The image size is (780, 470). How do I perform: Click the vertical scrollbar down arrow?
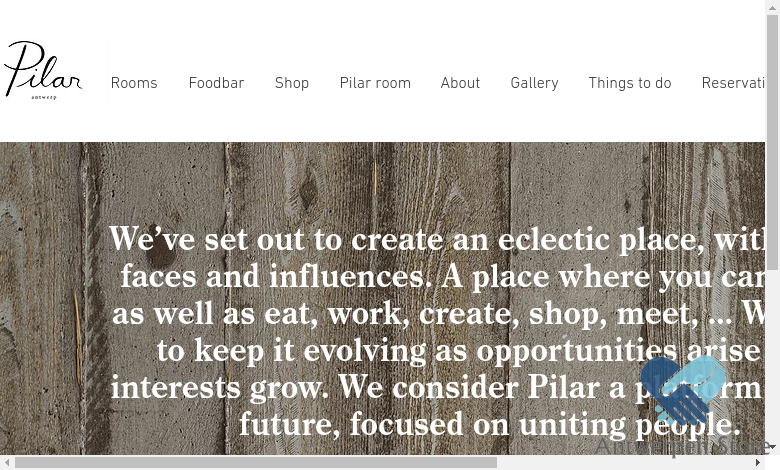click(x=773, y=447)
